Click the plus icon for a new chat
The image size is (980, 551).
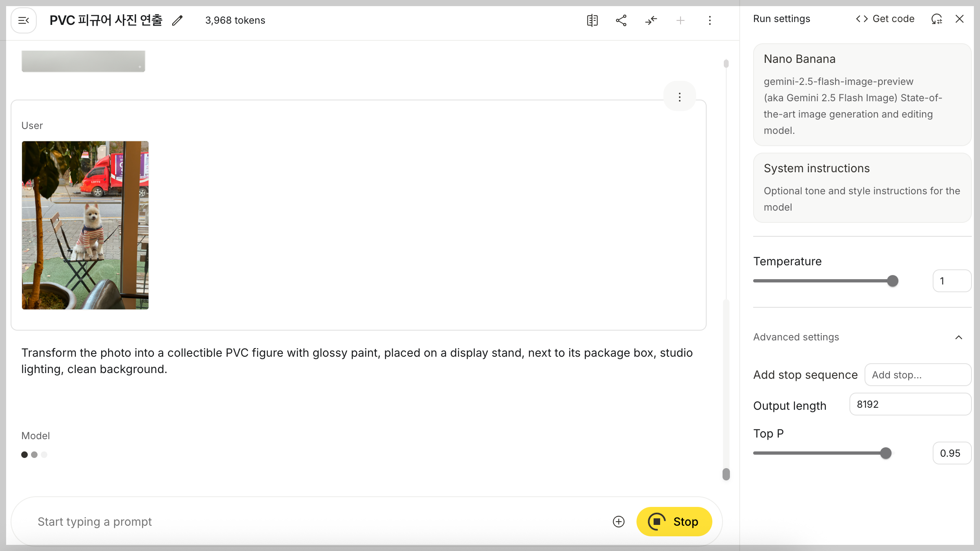[x=681, y=20]
